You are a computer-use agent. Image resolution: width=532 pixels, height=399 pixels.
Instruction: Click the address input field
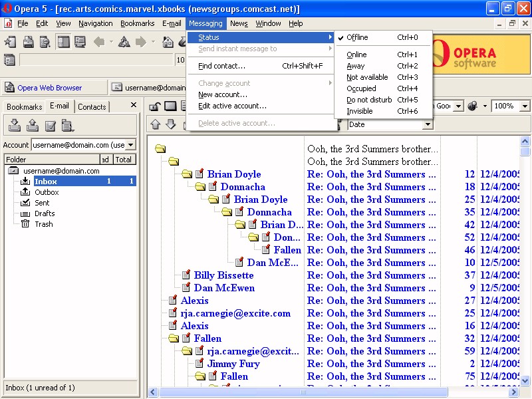point(96,60)
